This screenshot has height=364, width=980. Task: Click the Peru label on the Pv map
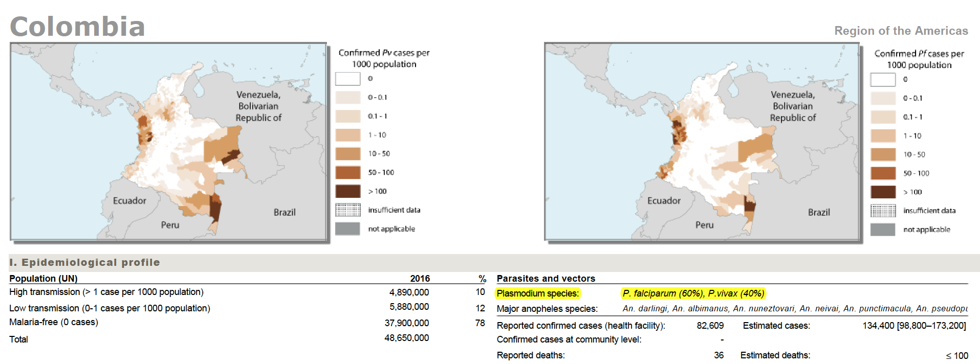click(x=170, y=225)
